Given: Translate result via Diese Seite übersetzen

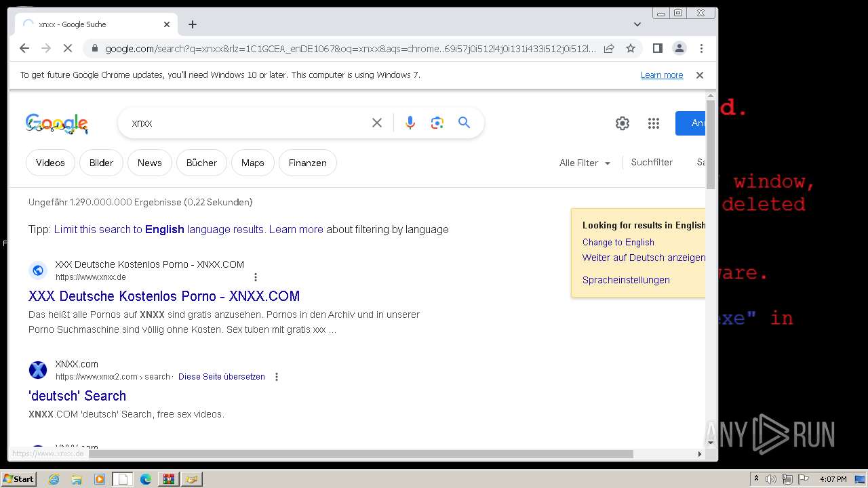Looking at the screenshot, I should tap(222, 377).
